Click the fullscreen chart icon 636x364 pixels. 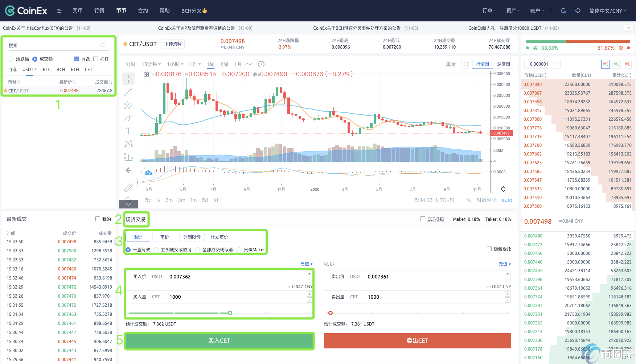(466, 64)
